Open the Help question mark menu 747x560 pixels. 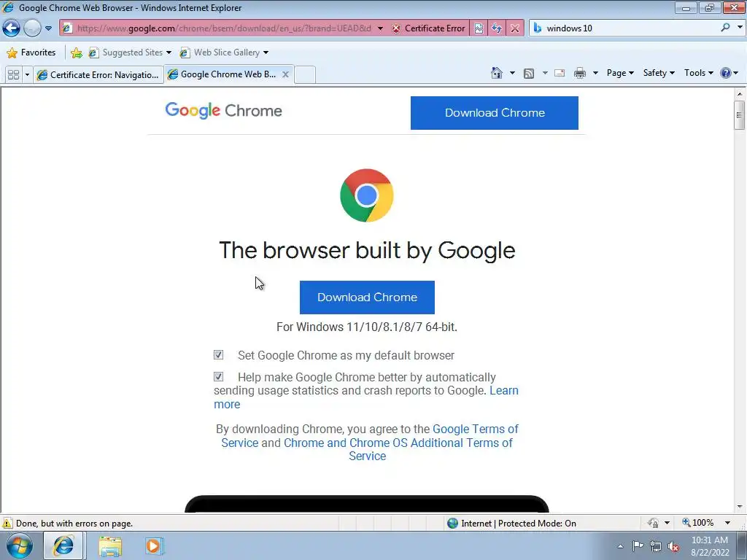[x=729, y=73]
